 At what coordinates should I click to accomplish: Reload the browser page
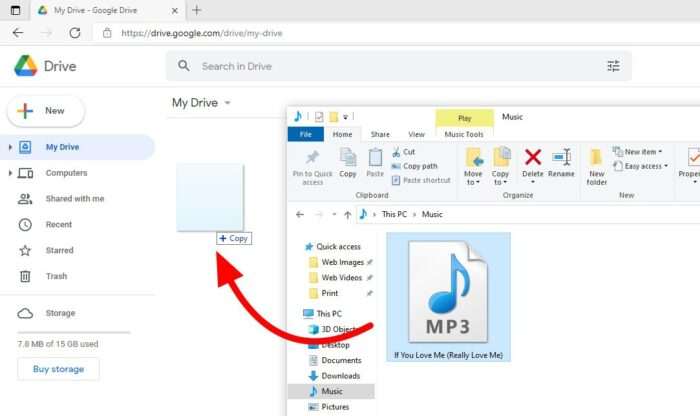click(75, 33)
